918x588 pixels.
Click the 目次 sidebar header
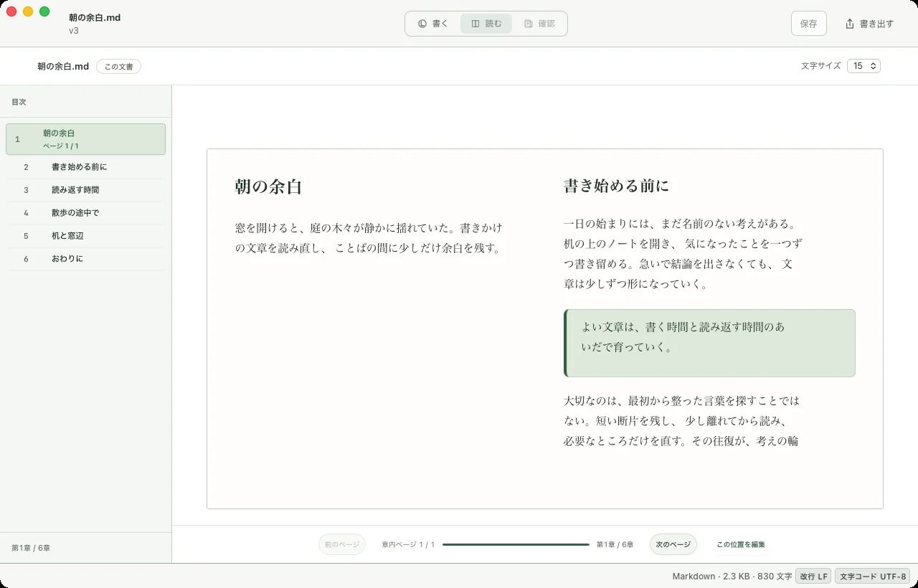19,102
